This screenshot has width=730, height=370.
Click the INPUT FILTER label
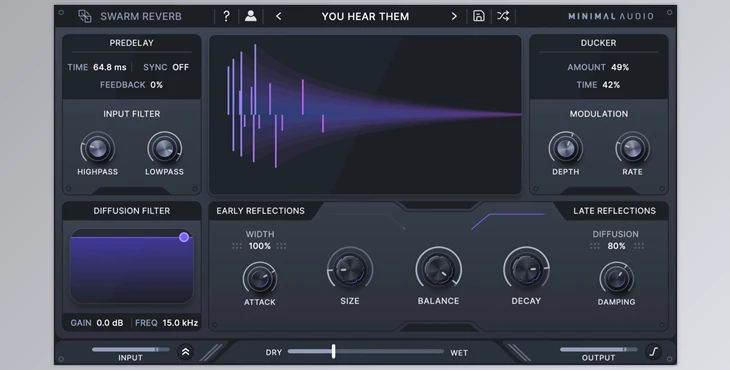click(132, 114)
